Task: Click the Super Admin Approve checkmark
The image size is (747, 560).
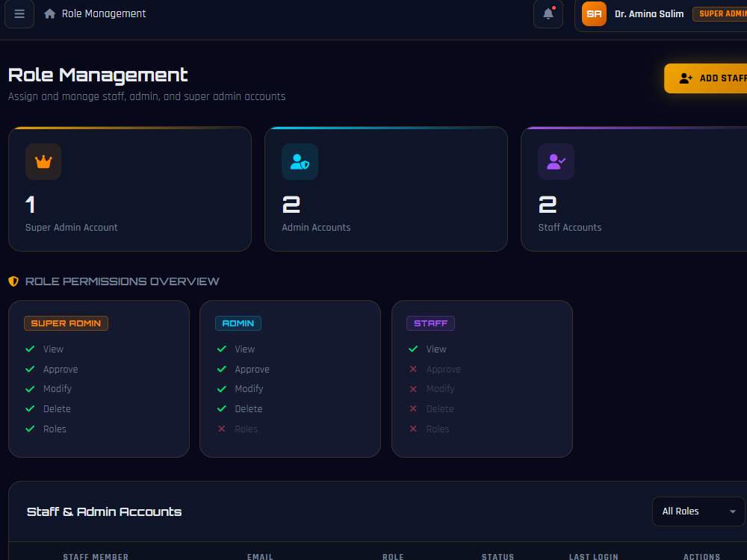Action: (x=30, y=369)
